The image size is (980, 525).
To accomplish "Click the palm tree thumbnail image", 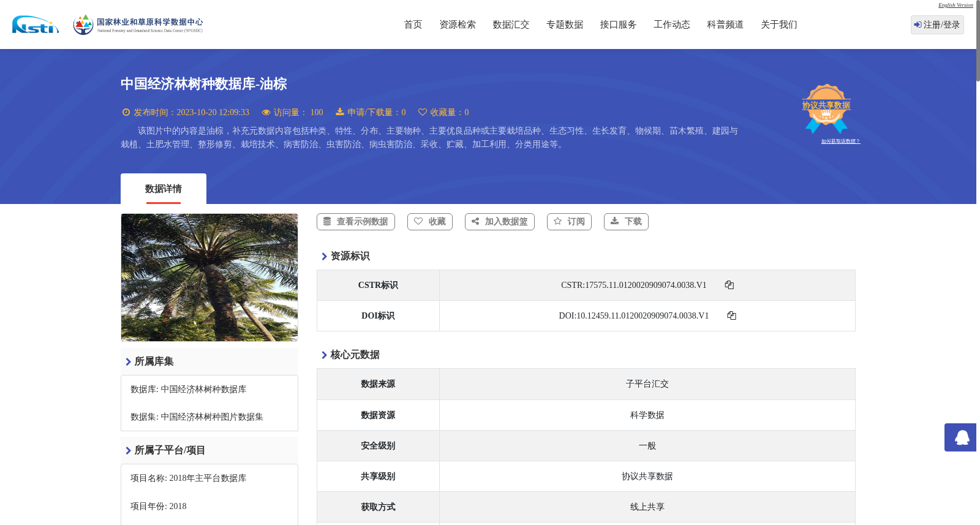I will (x=209, y=278).
